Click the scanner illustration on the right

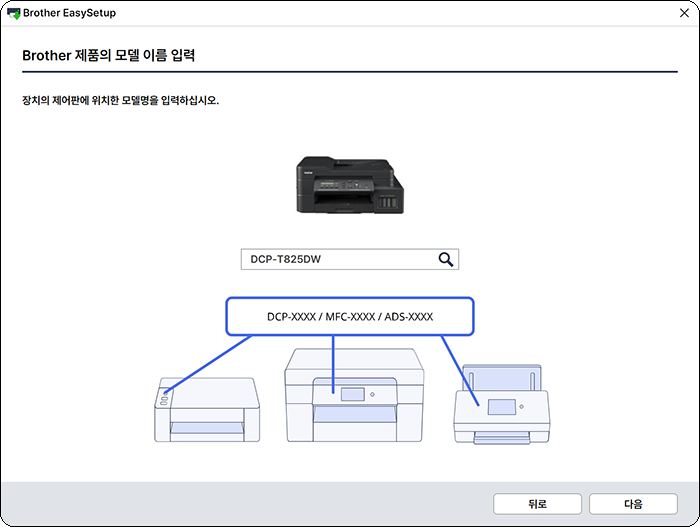(x=502, y=404)
